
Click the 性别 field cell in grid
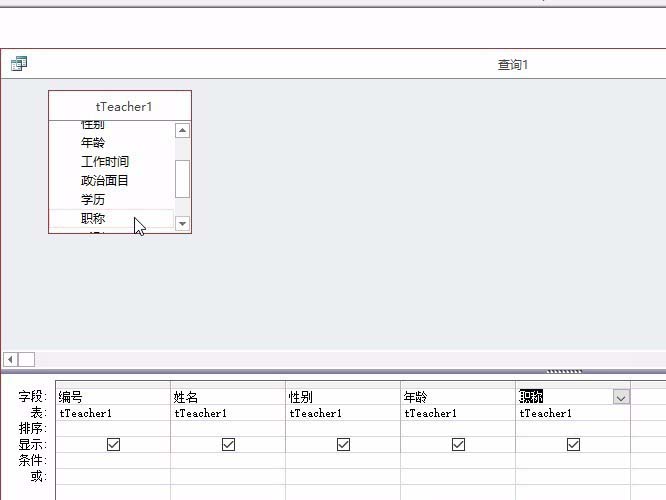click(x=343, y=397)
